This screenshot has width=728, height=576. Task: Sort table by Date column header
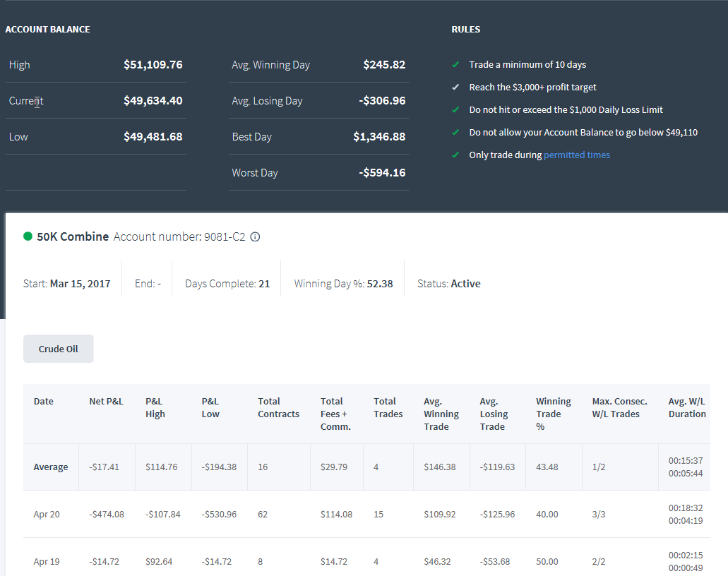pos(44,401)
